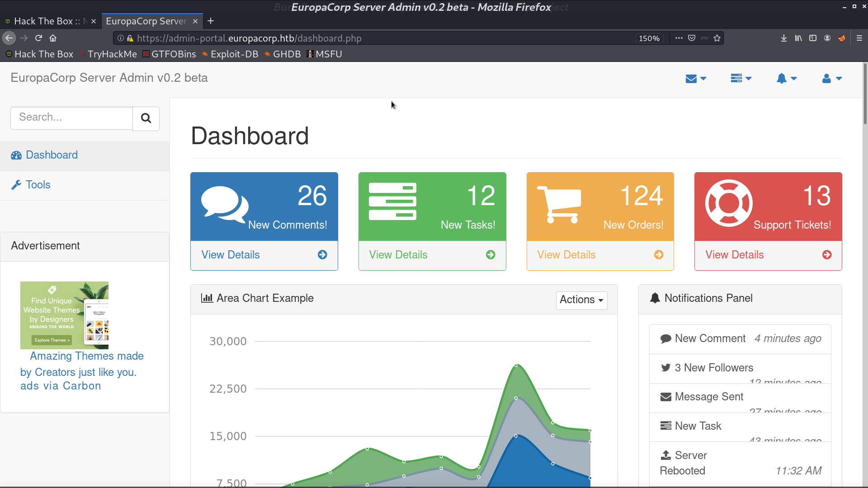Open the Firefox hamburger menu
This screenshot has width=868, height=488.
pyautogui.click(x=859, y=38)
